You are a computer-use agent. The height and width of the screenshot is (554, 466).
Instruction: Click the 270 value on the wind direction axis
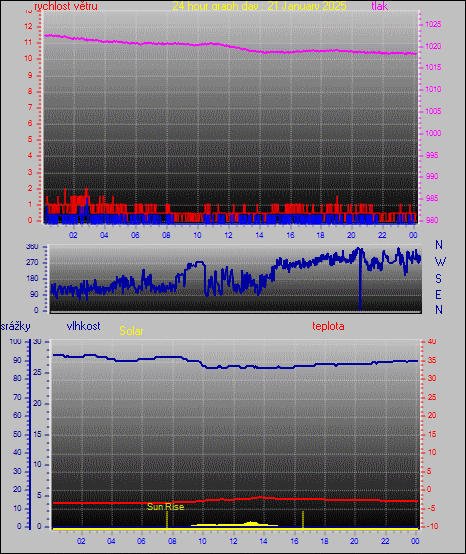pos(32,263)
